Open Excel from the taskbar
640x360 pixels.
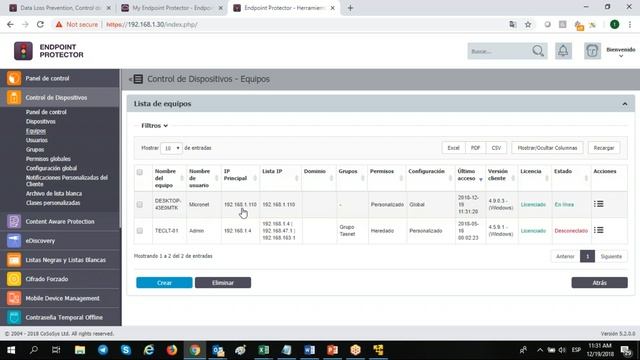coord(264,350)
